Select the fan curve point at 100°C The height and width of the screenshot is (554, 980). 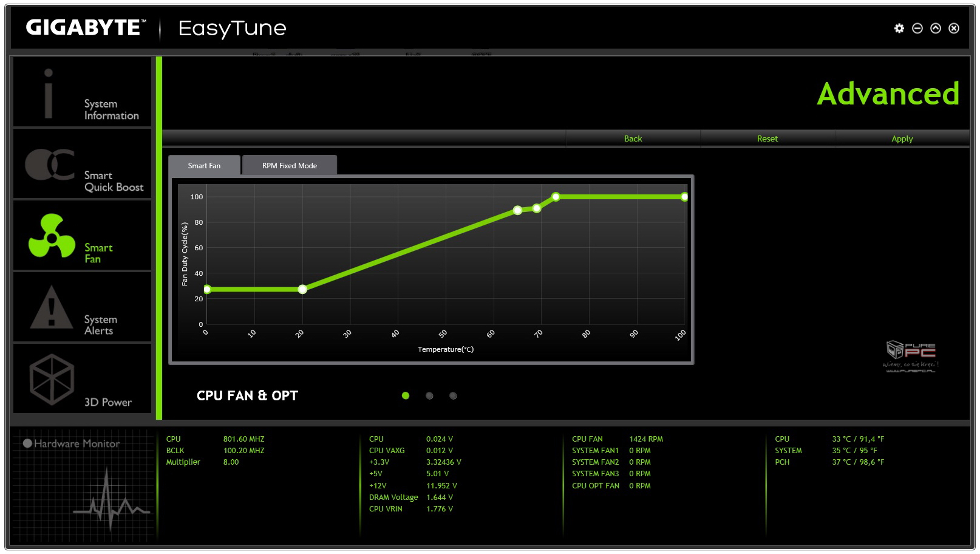[684, 197]
